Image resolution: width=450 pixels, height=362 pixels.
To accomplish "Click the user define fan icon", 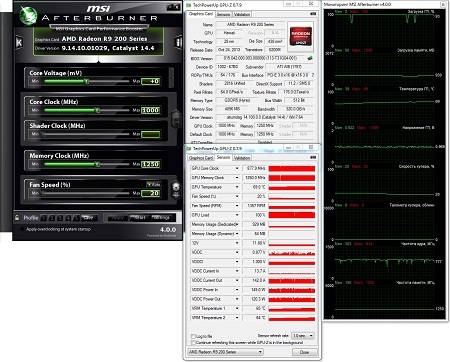I will (x=176, y=190).
